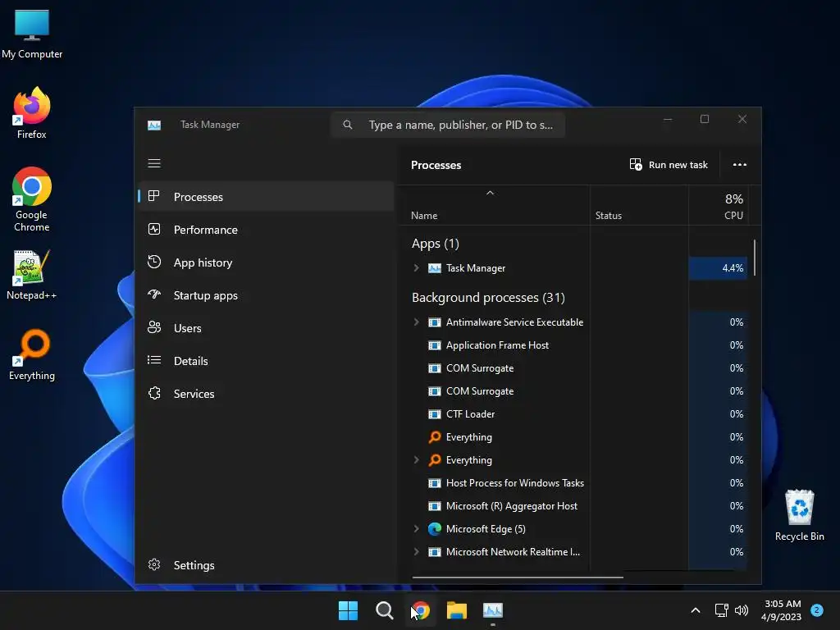Click the Background processes (31) heading
The width and height of the screenshot is (840, 630).
[x=488, y=297]
